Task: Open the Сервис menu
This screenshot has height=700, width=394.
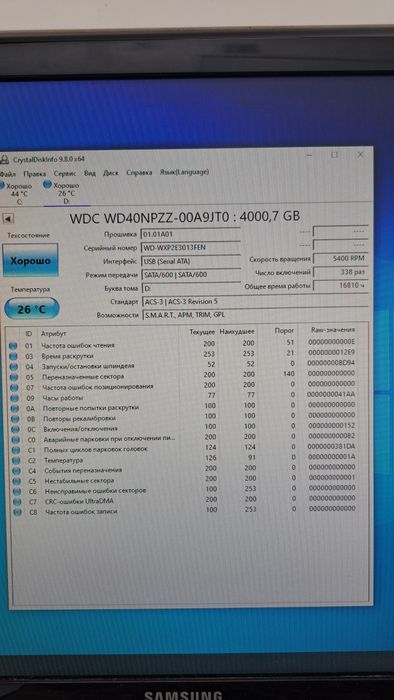Action: pos(65,173)
